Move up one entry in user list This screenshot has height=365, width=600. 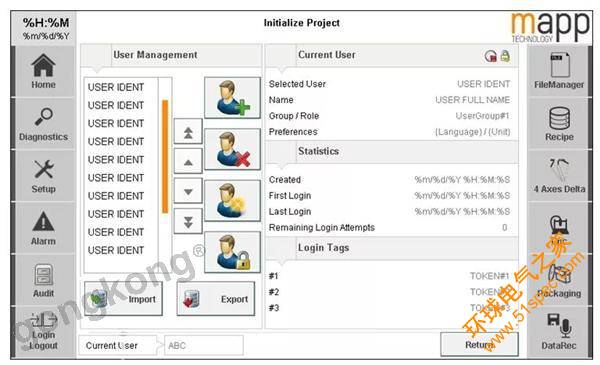click(x=188, y=161)
